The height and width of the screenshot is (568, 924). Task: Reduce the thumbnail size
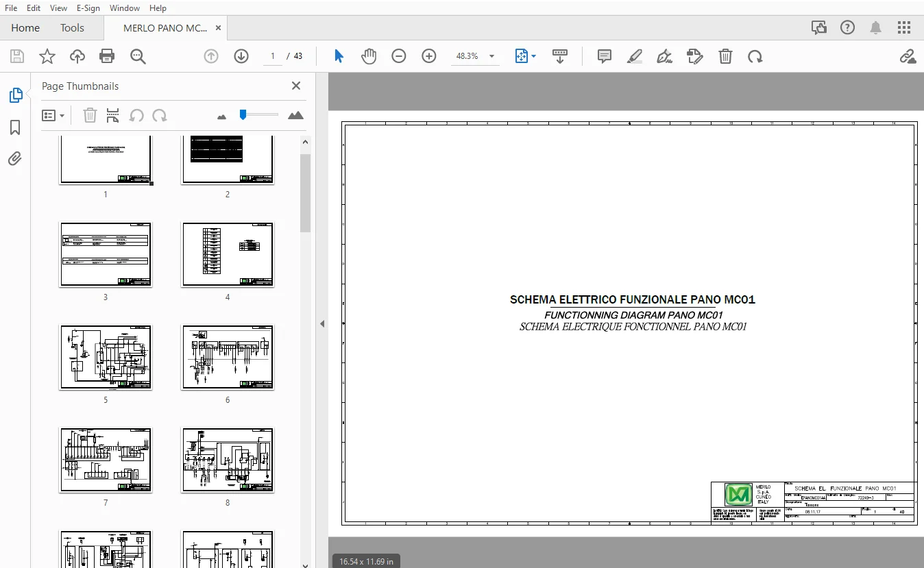coord(221,116)
